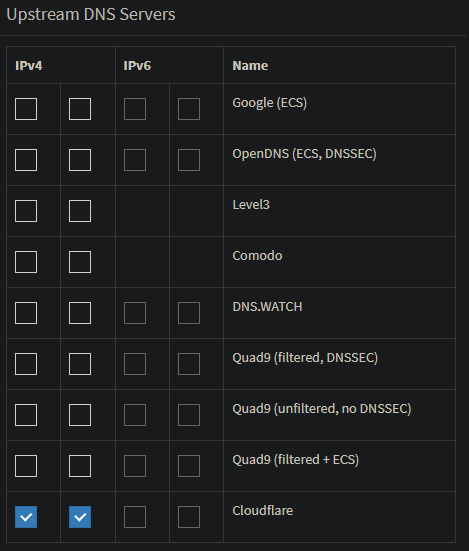Tick OpenDNS second IPv6 checkbox

pos(189,160)
